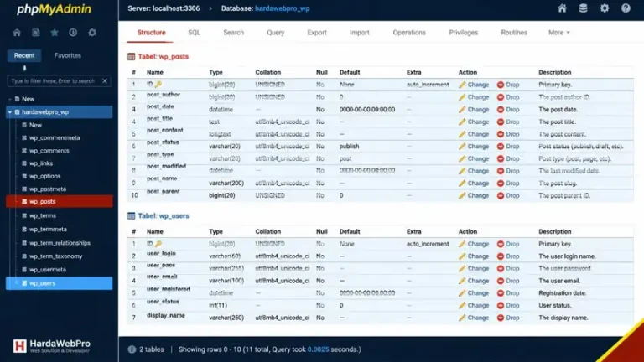Select wp_comments in the tree
Screen dimensions: 644x362
click(49, 151)
